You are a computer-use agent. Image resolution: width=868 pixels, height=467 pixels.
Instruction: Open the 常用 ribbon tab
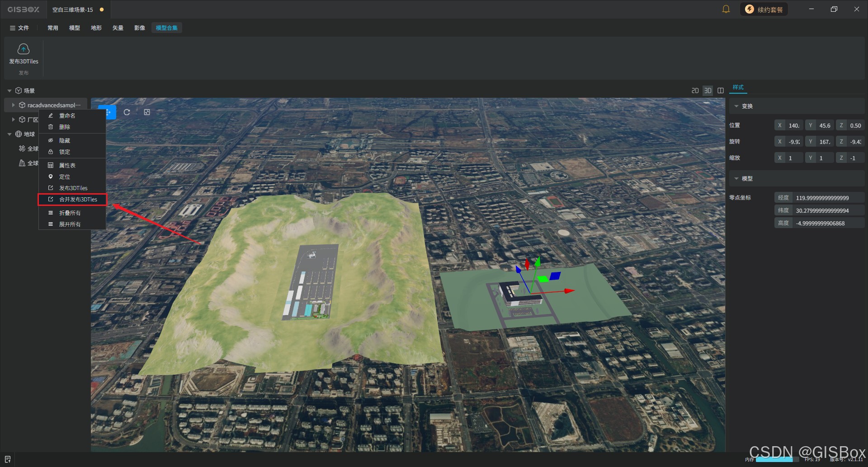pyautogui.click(x=53, y=28)
